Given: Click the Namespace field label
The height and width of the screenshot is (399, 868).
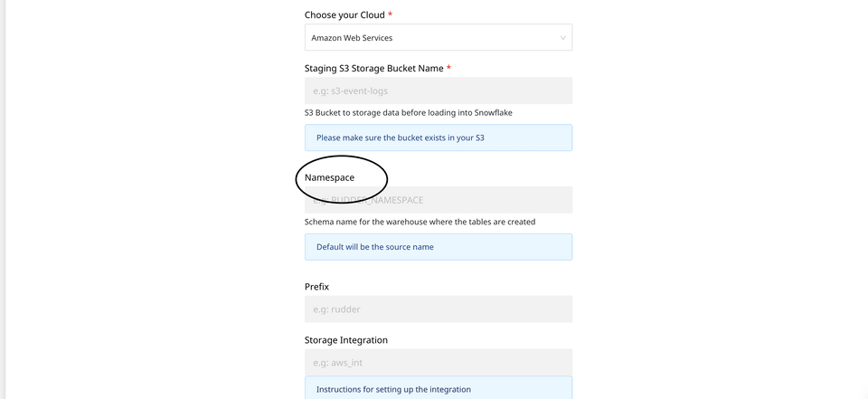Looking at the screenshot, I should [329, 177].
